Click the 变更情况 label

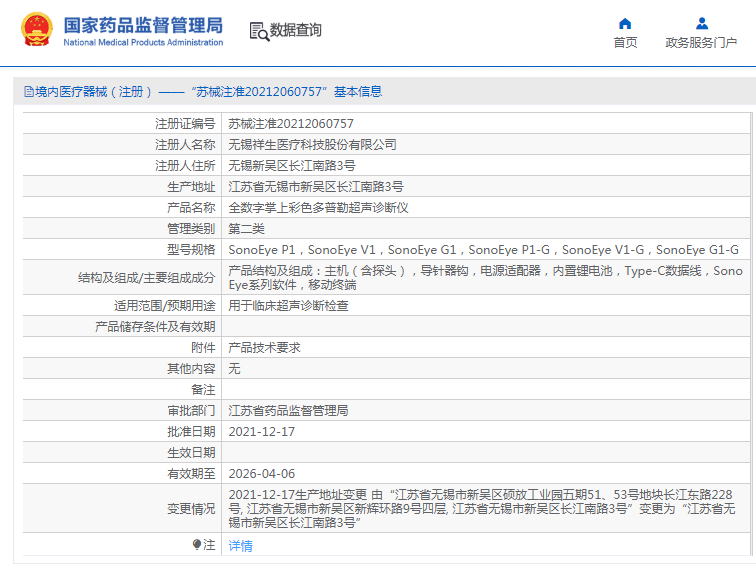(191, 509)
